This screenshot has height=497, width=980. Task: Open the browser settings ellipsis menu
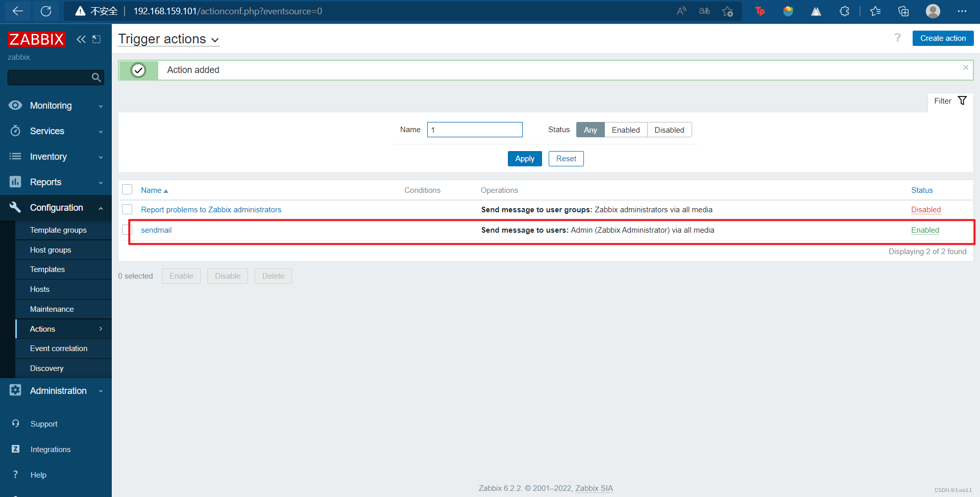coord(962,11)
